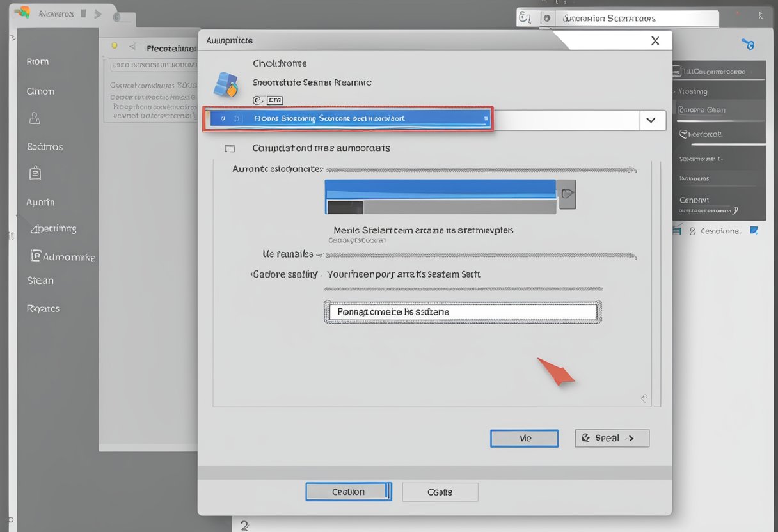778x532 pixels.
Task: Click the user profile icon in the left sidebar
Action: pos(35,118)
